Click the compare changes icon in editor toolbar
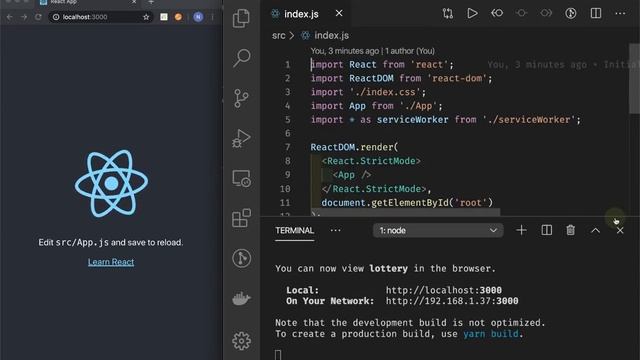The image size is (640, 360). coord(448,13)
